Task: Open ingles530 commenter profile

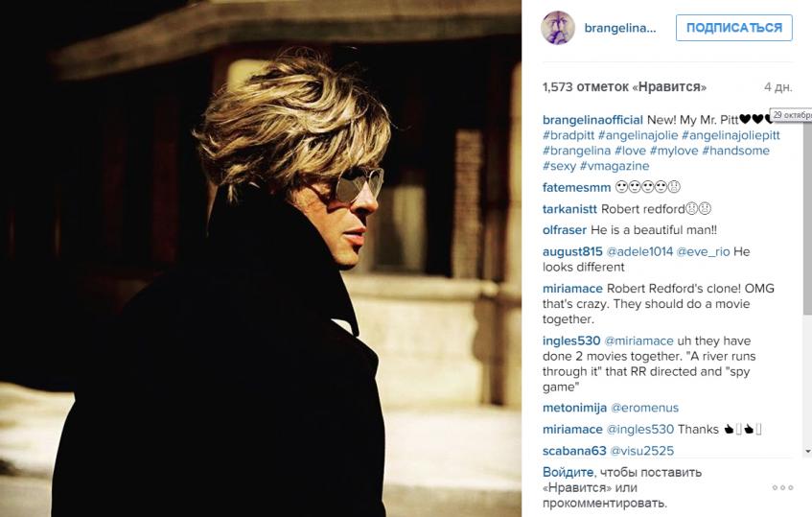Action: click(x=571, y=341)
